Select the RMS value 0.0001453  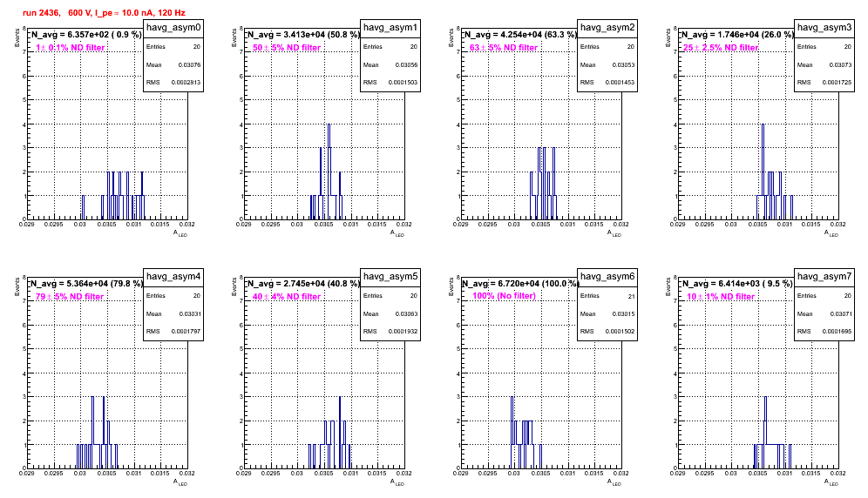pyautogui.click(x=620, y=83)
